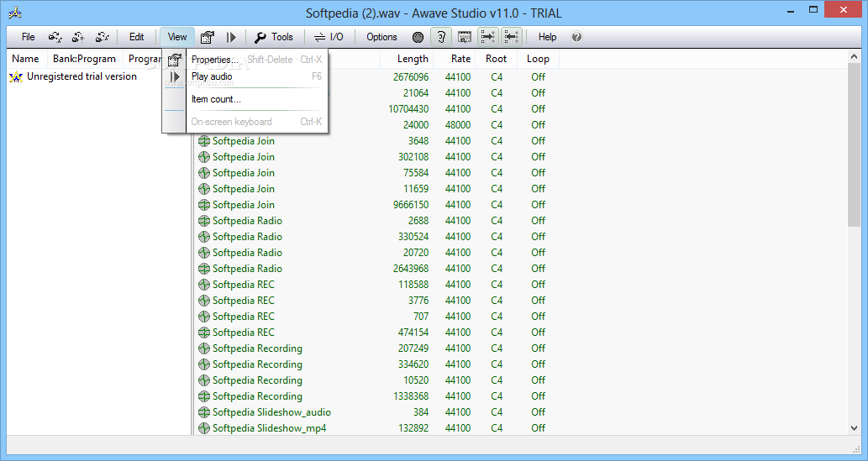Sort by the Name column header
868x461 pixels.
pos(25,59)
